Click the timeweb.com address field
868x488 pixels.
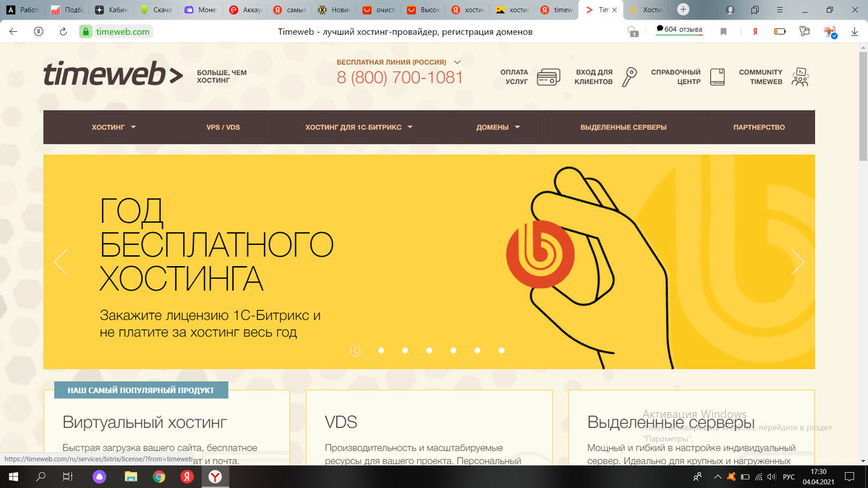122,32
